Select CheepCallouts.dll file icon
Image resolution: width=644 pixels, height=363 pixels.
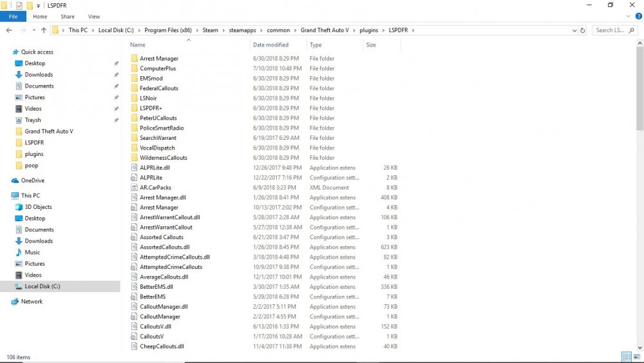[x=135, y=346]
